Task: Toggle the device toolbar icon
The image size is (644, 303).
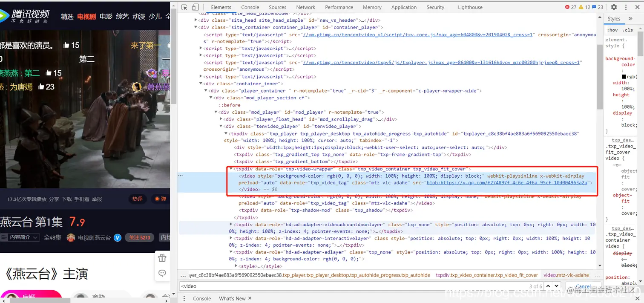Action: coord(195,7)
